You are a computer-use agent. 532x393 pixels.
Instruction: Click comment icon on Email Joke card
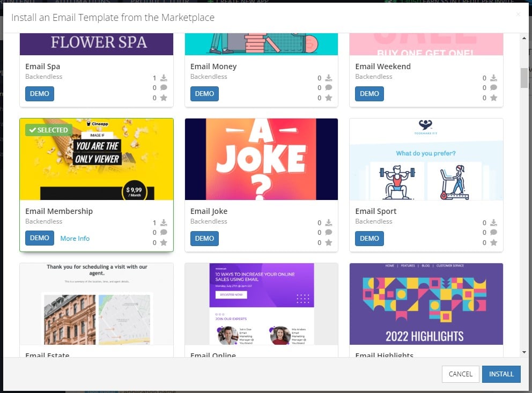click(x=328, y=232)
